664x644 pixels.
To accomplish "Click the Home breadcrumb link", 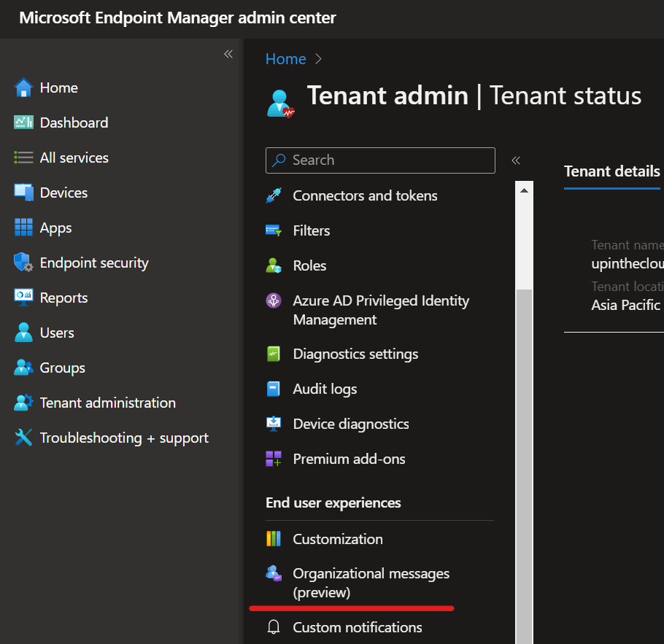I will pos(285,60).
